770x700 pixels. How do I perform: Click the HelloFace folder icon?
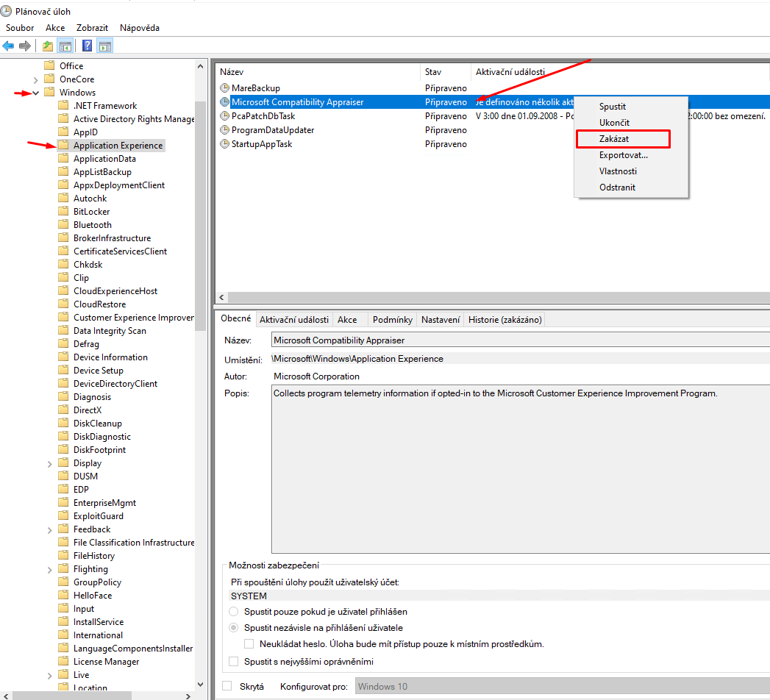click(63, 595)
